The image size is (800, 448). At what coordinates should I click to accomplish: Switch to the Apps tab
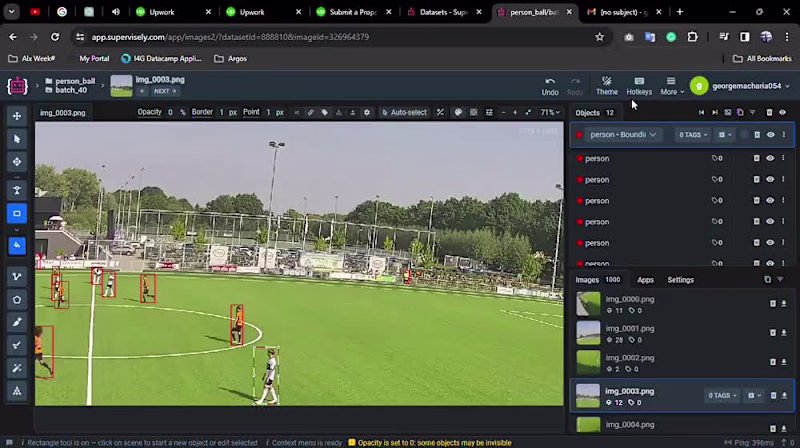pos(645,280)
